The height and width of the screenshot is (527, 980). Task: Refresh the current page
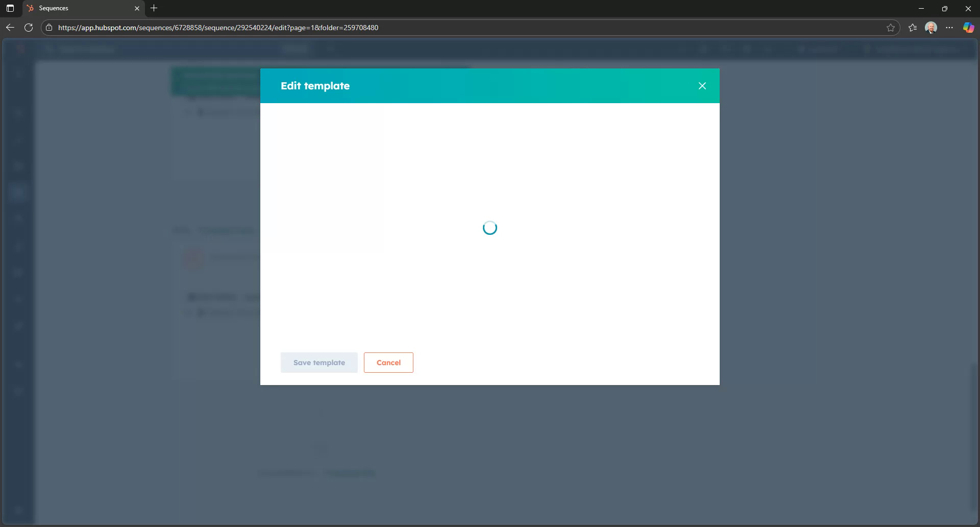pos(29,27)
